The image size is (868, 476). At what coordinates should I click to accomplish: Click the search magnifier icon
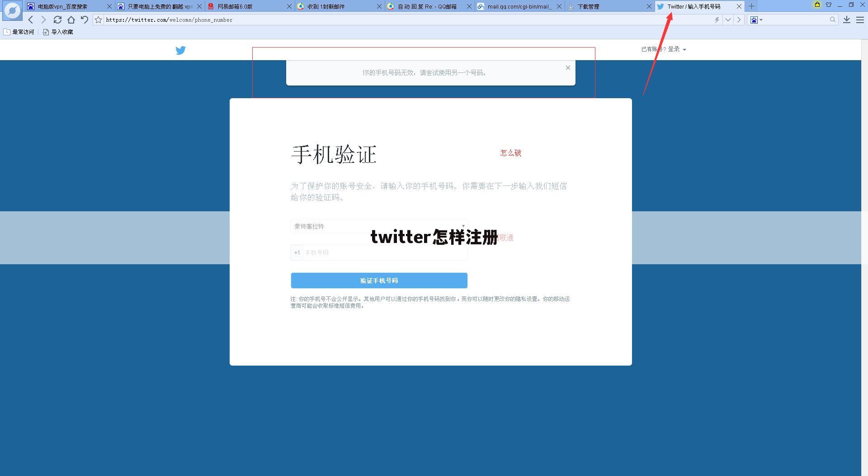pyautogui.click(x=832, y=20)
